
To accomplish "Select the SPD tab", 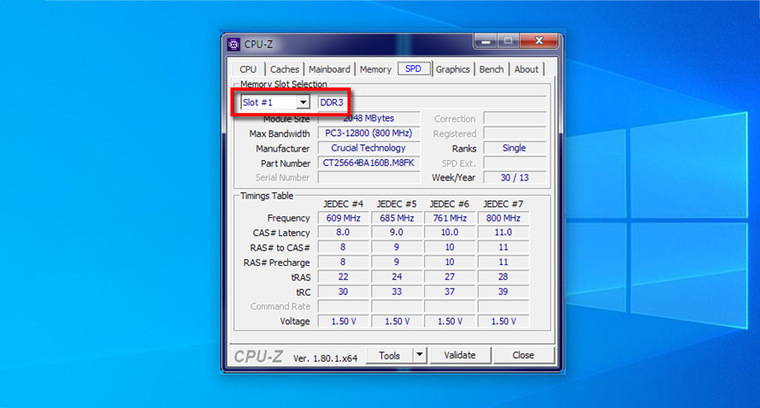I will [413, 69].
